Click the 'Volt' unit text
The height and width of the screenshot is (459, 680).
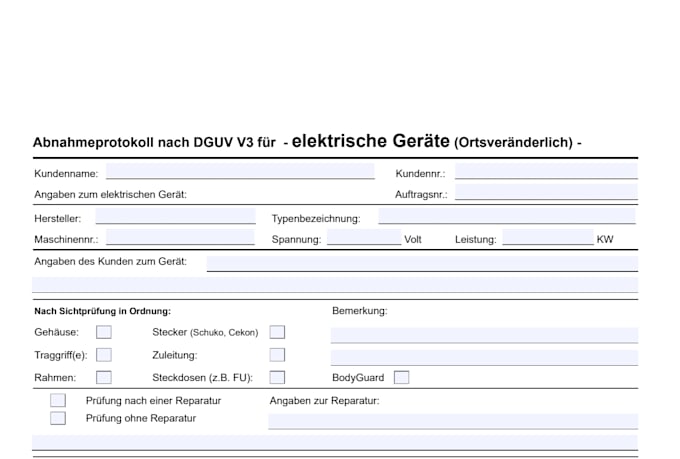click(x=413, y=239)
